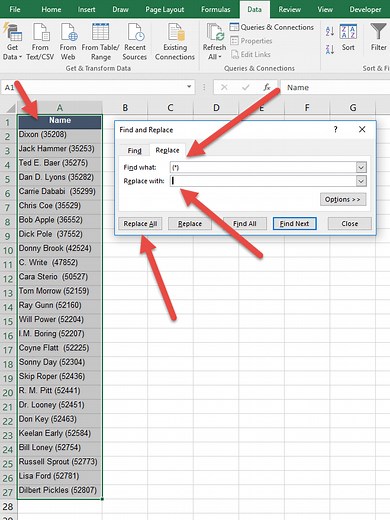The image size is (390, 520).
Task: Expand Options >> in Find and Replace
Action: coord(343,199)
